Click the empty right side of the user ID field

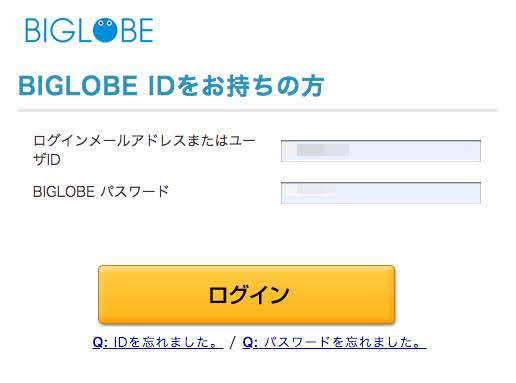(x=417, y=151)
